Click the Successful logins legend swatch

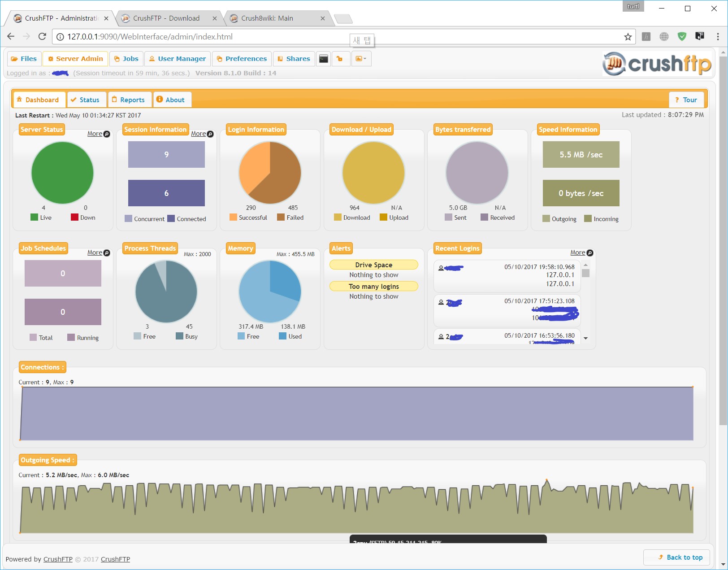[233, 217]
